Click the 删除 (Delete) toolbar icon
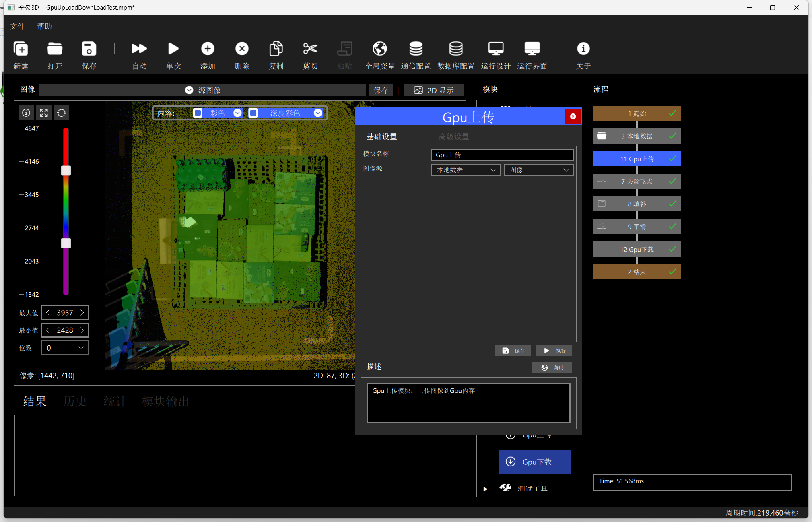812x522 pixels. pyautogui.click(x=242, y=49)
